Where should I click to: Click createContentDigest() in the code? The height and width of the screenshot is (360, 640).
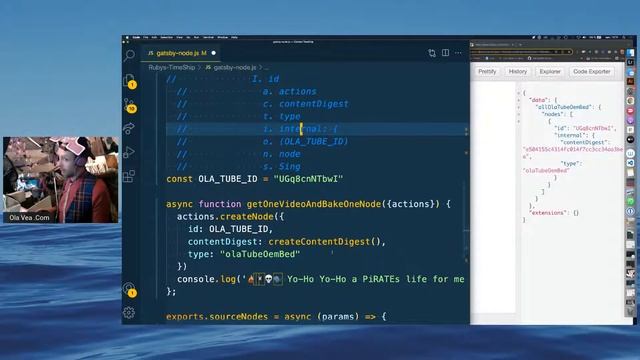click(324, 242)
